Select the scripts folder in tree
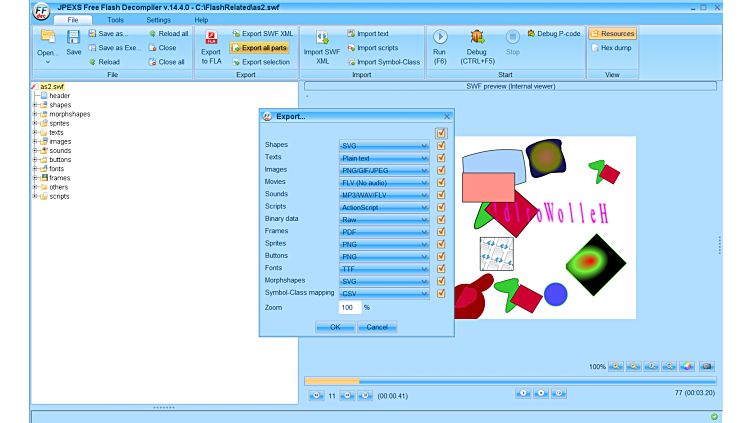Screen dimensions: 752x423 (59, 197)
